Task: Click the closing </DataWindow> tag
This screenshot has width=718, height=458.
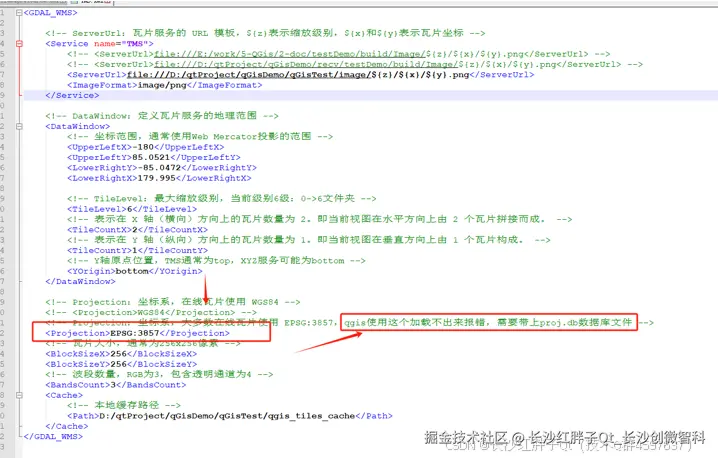Action: 80,282
